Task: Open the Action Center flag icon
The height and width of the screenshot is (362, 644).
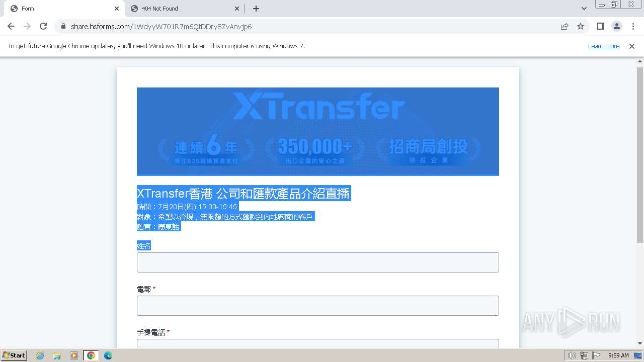Action: (x=596, y=355)
